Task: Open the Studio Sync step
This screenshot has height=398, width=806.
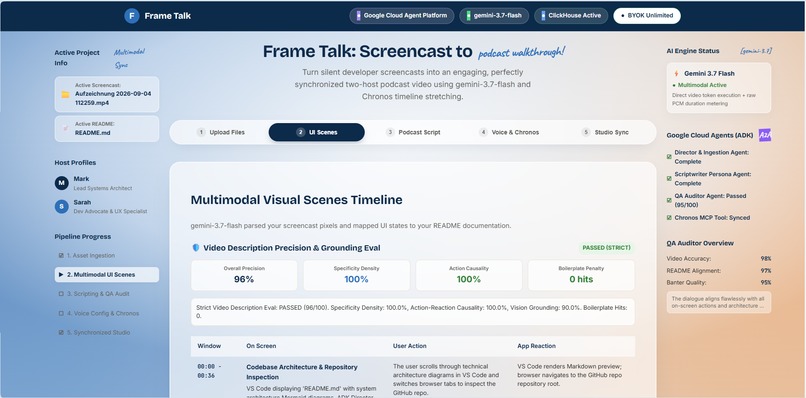Action: point(605,132)
